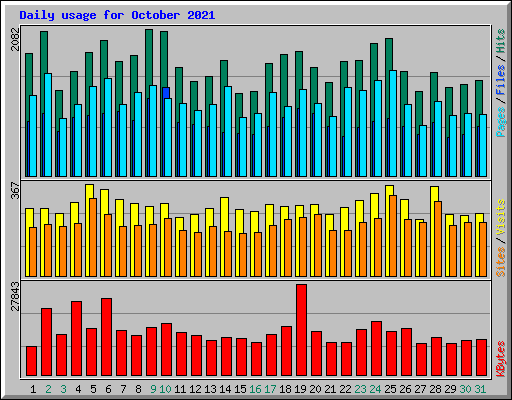Viewport: 512px width, 400px height.
Task: Click the cyan pages bar for day 27
Action: [x=423, y=151]
